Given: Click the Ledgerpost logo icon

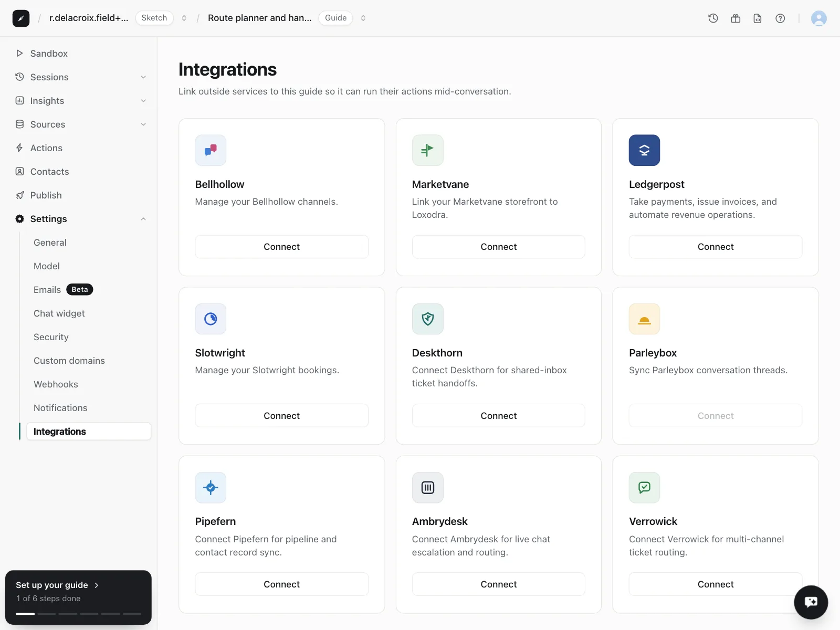Looking at the screenshot, I should 644,150.
